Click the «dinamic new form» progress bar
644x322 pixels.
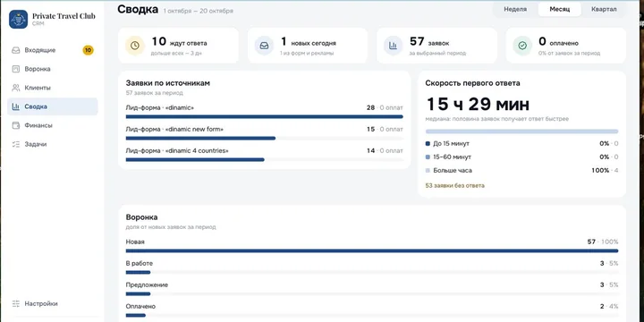(265, 138)
